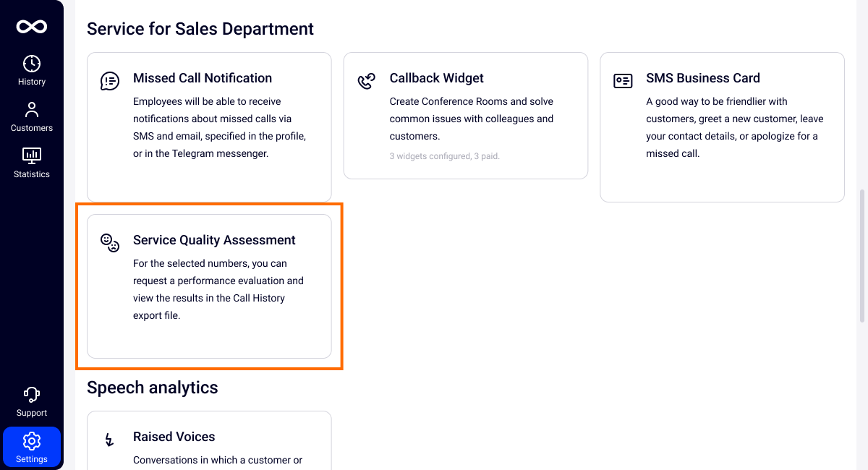868x470 pixels.
Task: Click the Callback Widget phone icon
Action: pyautogui.click(x=367, y=81)
